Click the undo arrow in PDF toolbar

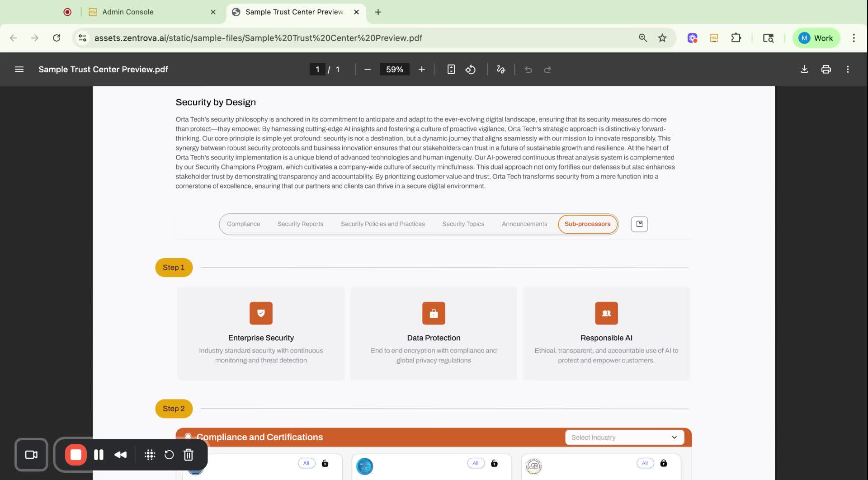528,69
